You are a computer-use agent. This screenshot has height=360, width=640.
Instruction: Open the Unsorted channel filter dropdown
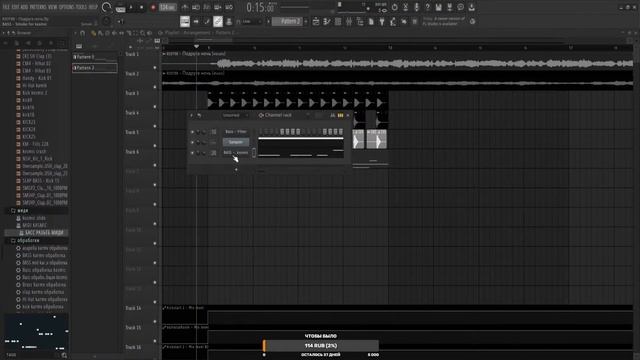[x=234, y=116]
